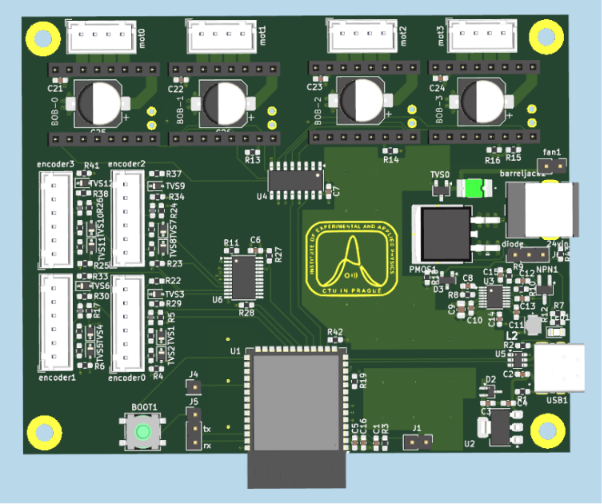The height and width of the screenshot is (504, 602).
Task: Select the diode three-pin header
Action: [x=528, y=255]
